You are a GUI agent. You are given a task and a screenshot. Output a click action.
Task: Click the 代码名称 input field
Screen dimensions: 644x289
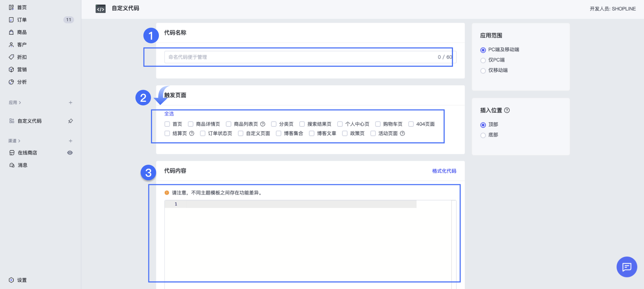300,57
